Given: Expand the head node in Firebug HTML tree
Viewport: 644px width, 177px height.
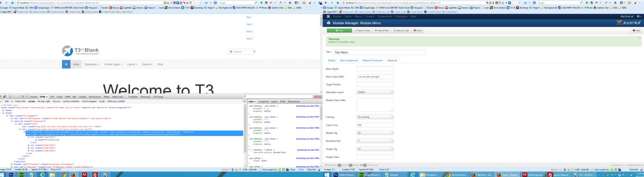Looking at the screenshot, I should pos(4,110).
